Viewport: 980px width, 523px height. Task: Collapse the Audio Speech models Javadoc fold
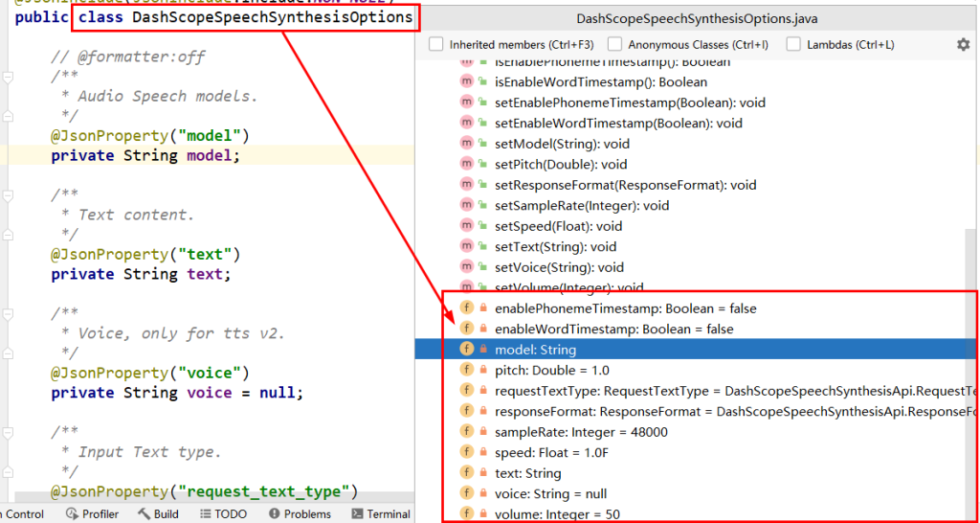coord(8,77)
